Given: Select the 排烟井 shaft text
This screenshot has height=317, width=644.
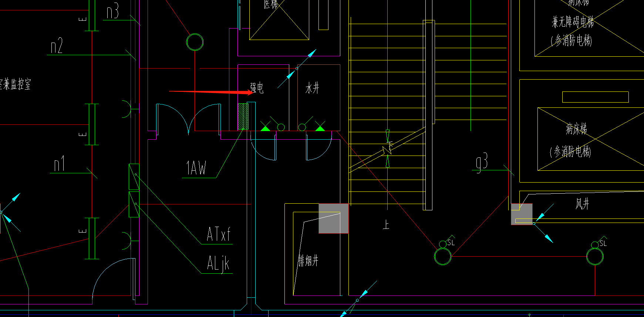Looking at the screenshot, I should pyautogui.click(x=308, y=261).
